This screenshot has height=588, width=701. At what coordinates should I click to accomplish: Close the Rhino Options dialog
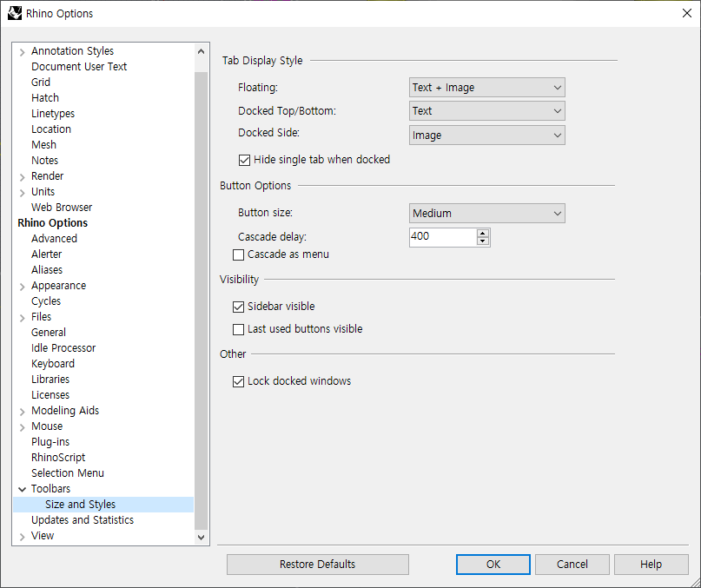click(687, 13)
